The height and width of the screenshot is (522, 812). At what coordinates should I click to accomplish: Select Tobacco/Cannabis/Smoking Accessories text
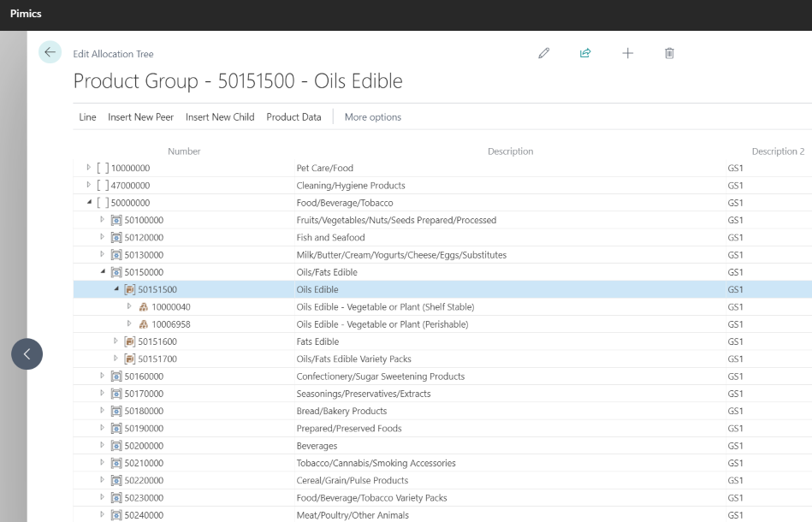point(376,463)
